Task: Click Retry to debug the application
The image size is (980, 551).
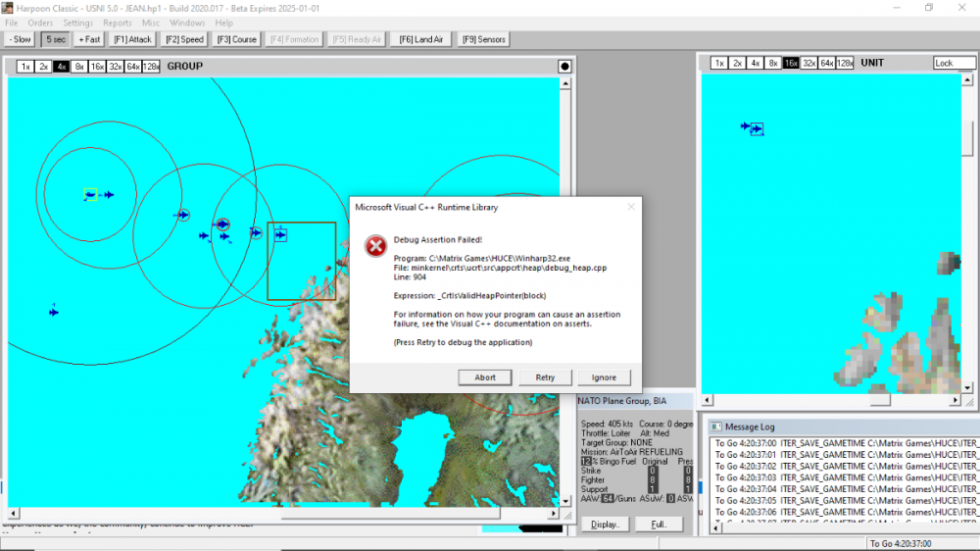Action: click(x=544, y=377)
